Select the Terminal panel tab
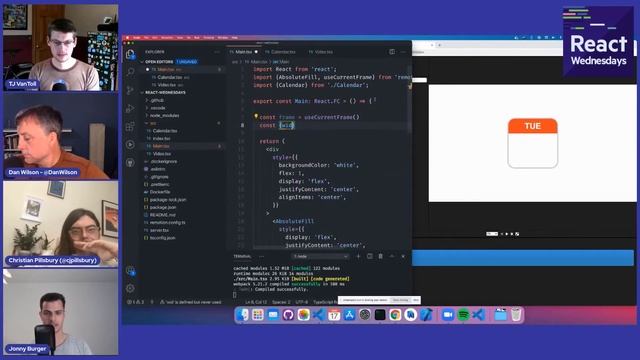640x360 pixels. 242,256
